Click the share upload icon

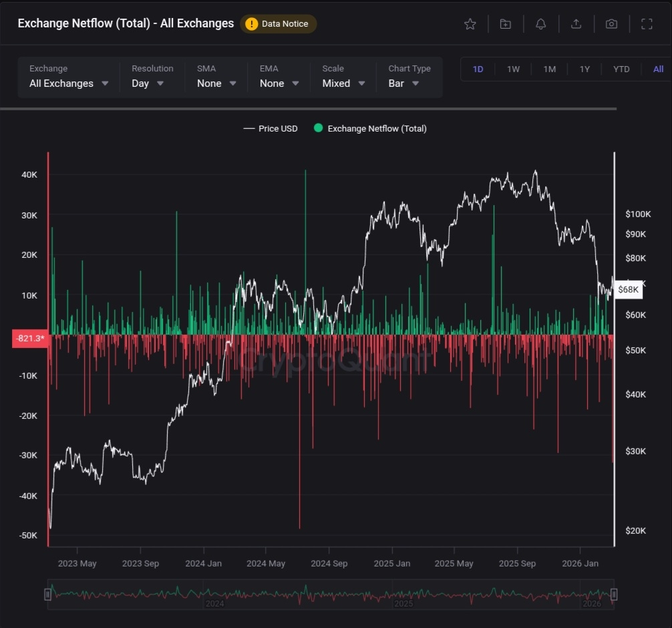tap(576, 24)
